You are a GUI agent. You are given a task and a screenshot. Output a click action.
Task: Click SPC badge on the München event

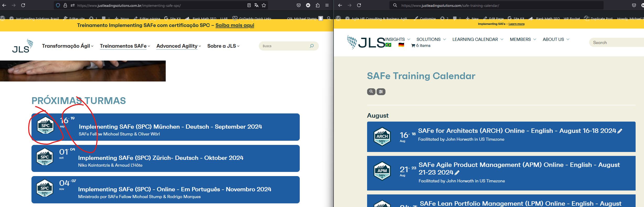[x=45, y=126]
